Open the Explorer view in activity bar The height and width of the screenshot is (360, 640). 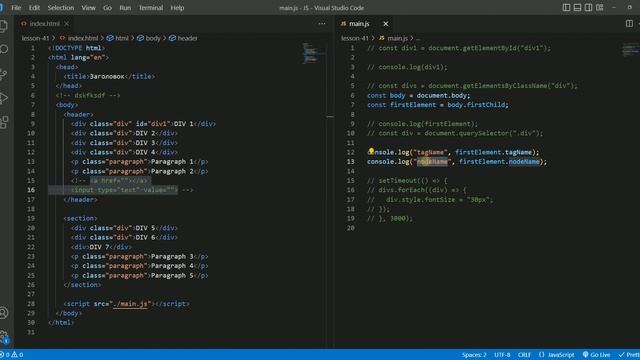tap(3, 26)
